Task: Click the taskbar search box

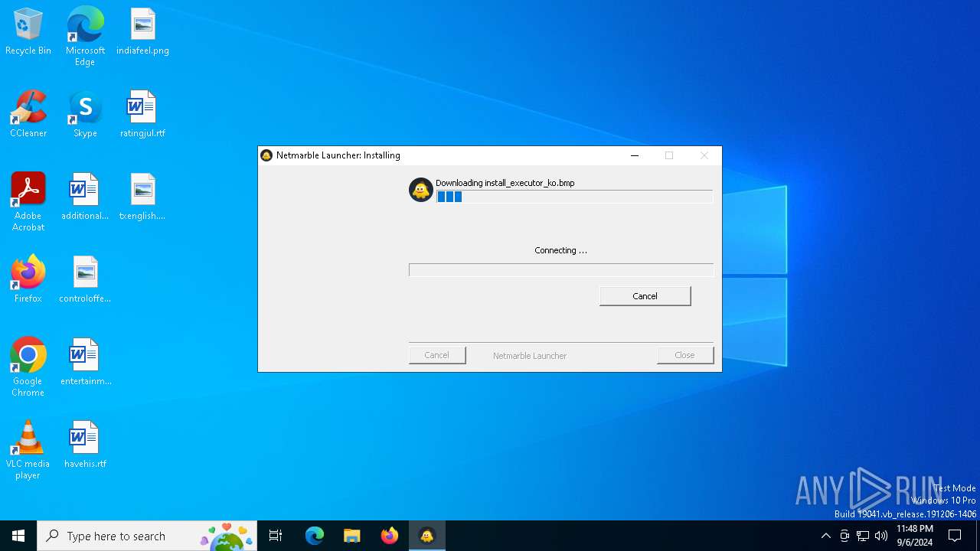Action: tap(147, 536)
